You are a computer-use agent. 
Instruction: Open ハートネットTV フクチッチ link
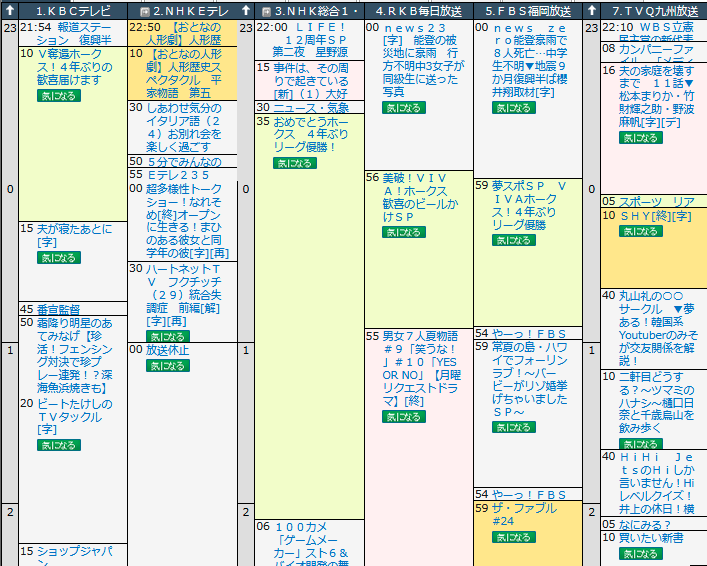[184, 295]
